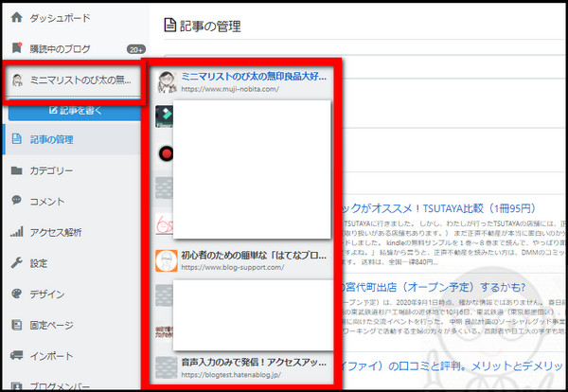Click https://blogtest.hatenablog.jp/ URL text
The image size is (568, 392).
[x=231, y=375]
